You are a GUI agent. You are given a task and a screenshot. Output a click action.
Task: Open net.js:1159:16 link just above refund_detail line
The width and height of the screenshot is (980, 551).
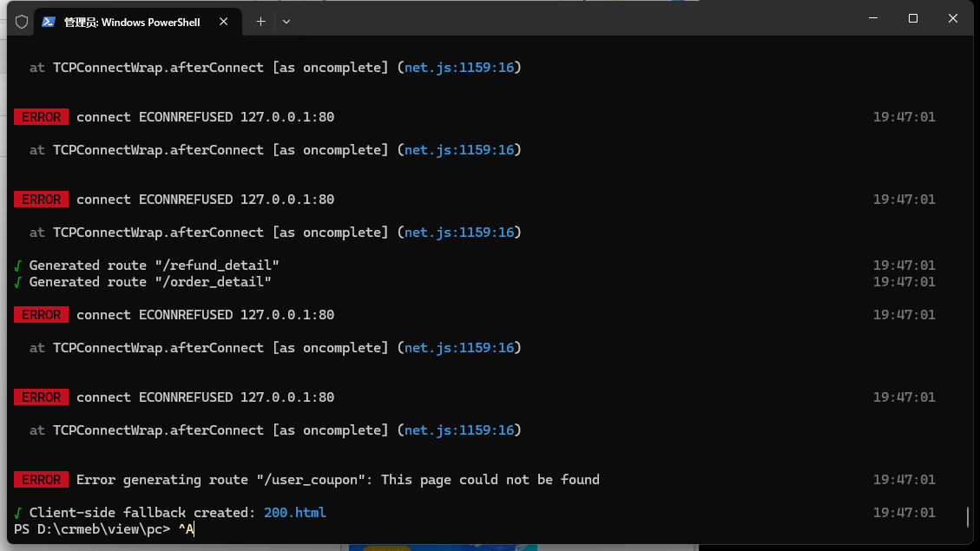click(x=459, y=233)
